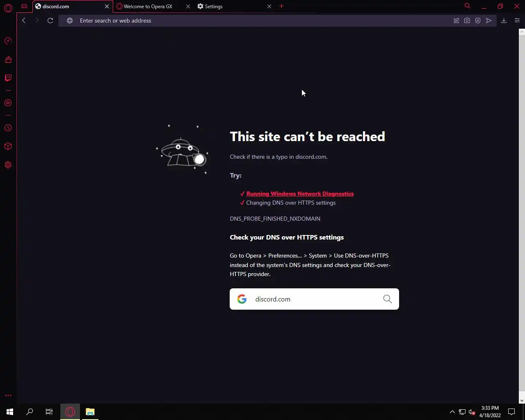This screenshot has width=525, height=420.
Task: Open Extensions cube icon in sidebar
Action: click(x=8, y=146)
